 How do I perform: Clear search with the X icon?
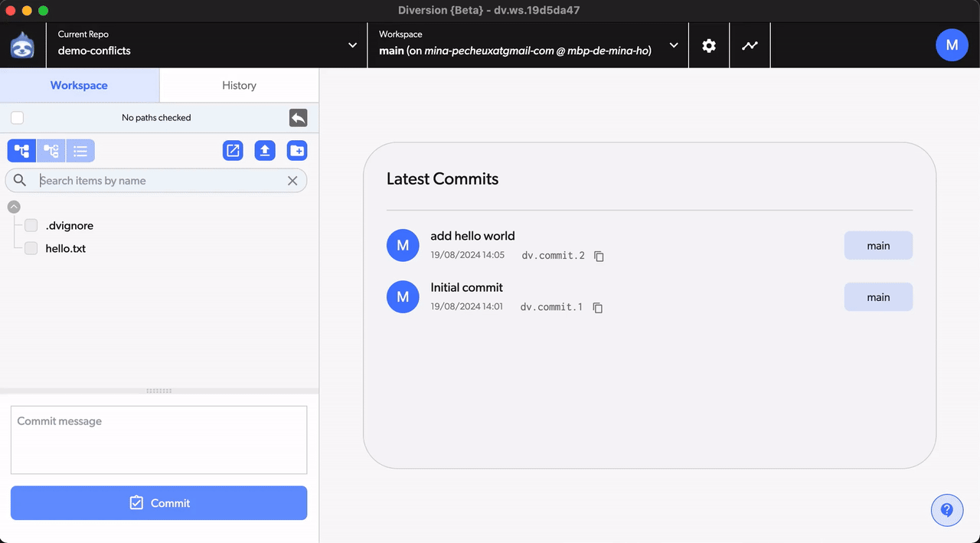[x=292, y=181]
